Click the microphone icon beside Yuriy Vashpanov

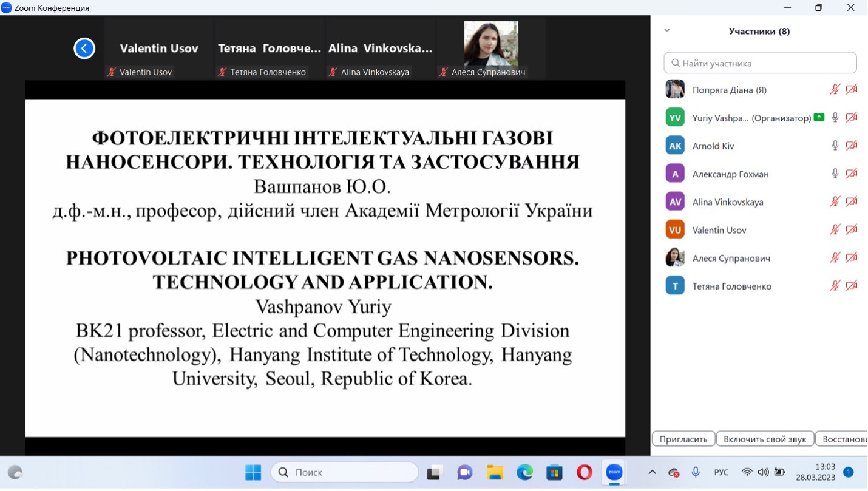coord(835,118)
